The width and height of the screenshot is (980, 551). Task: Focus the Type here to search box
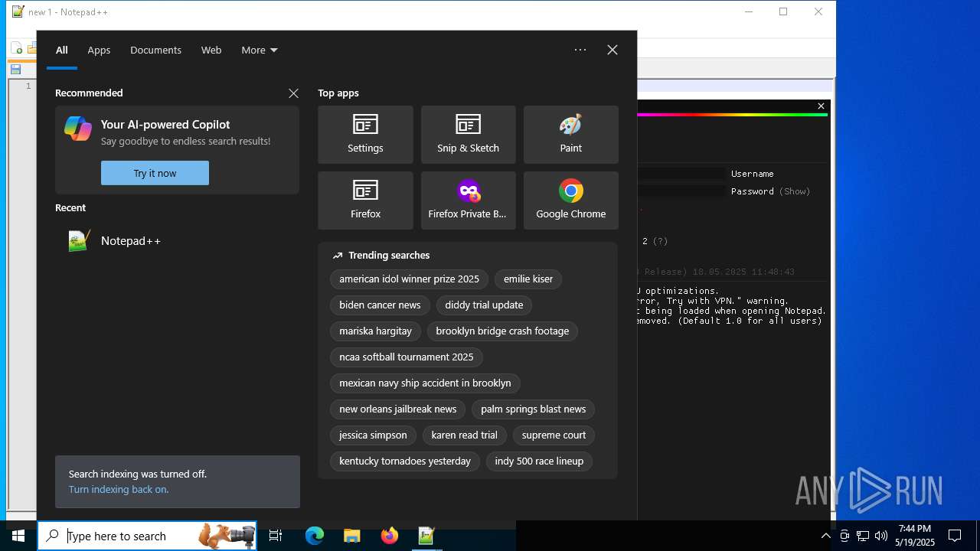[x=147, y=536]
